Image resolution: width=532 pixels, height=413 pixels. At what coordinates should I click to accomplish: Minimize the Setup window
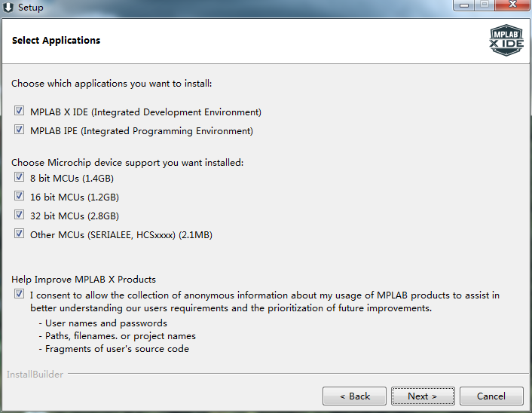(463, 5)
